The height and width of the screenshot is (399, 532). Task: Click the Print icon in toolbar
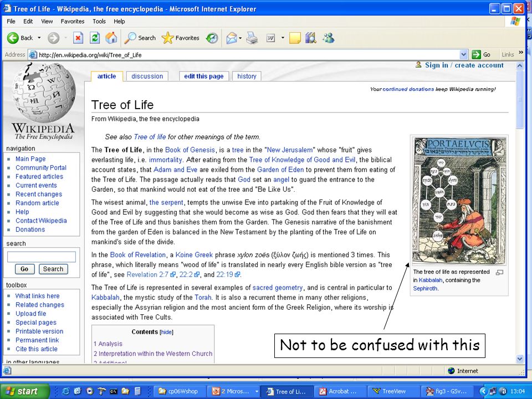(x=252, y=38)
